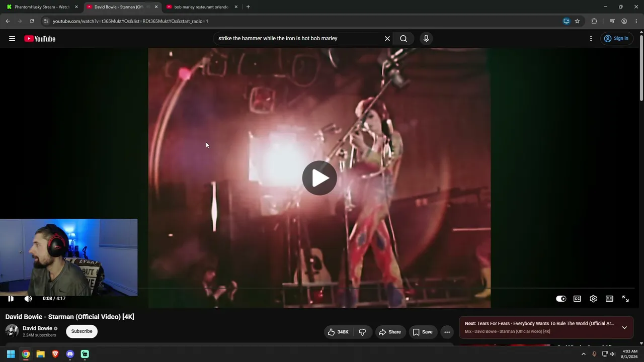Open the Windows Start menu
This screenshot has width=644, height=362.
(x=11, y=354)
